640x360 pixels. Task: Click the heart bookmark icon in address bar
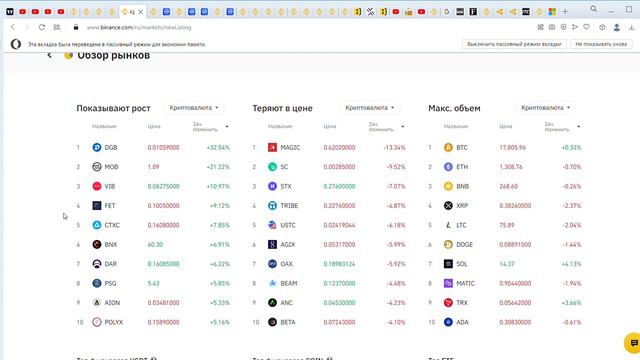587,27
